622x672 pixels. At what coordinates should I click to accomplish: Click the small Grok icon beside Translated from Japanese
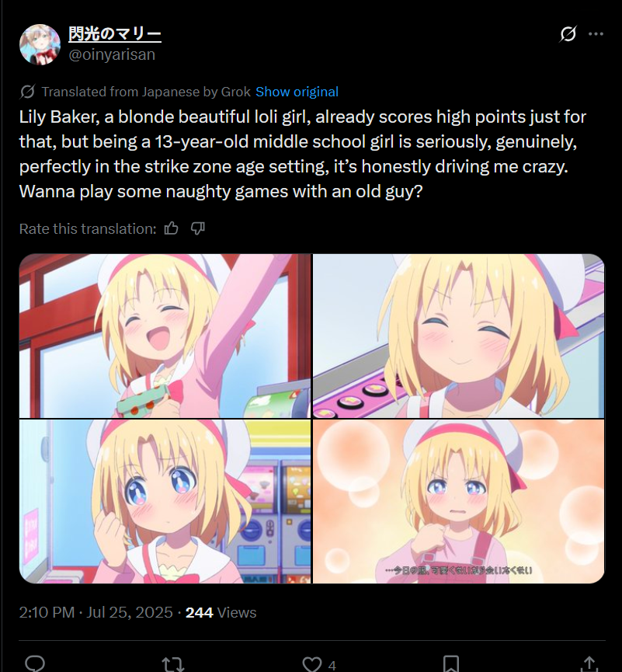tap(27, 92)
